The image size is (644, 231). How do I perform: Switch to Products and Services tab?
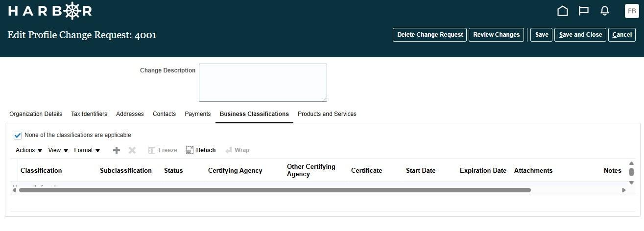327,114
